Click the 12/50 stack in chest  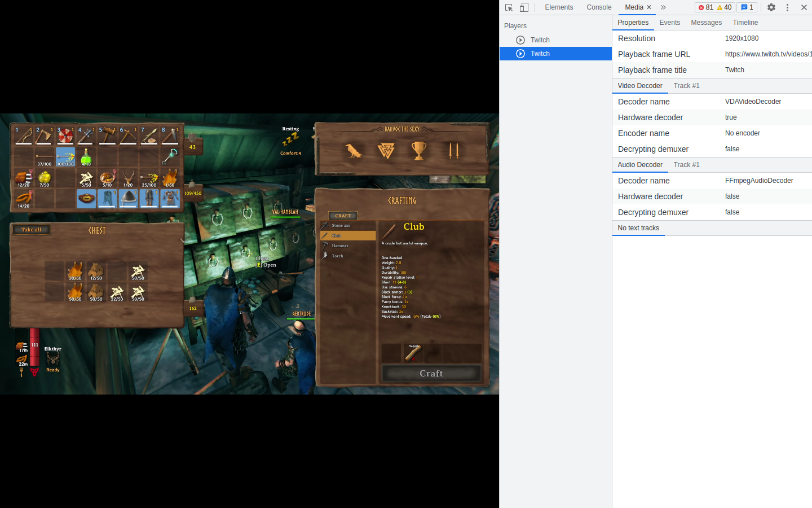[96, 271]
